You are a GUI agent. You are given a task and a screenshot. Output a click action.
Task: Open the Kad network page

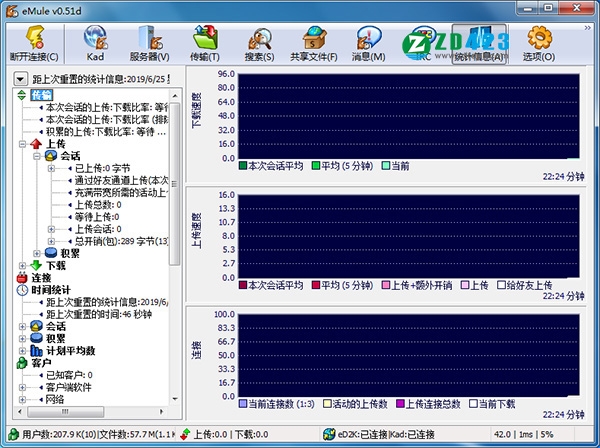[96, 43]
